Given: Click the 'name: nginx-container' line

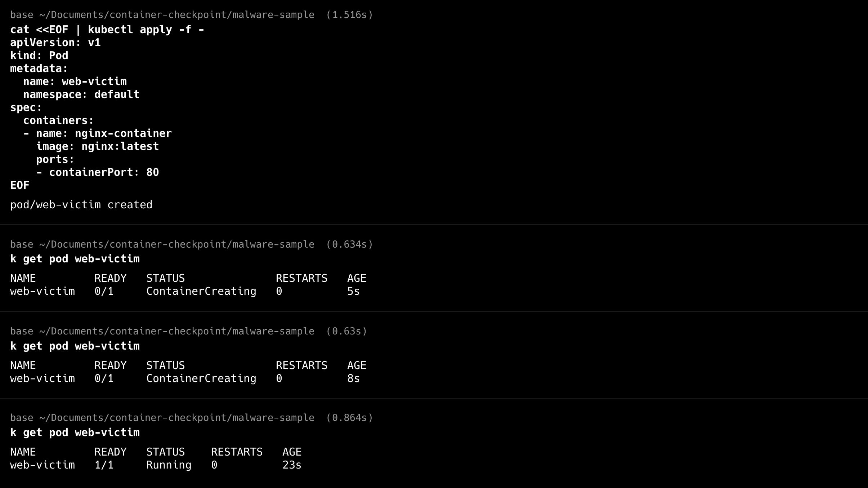Looking at the screenshot, I should pos(98,133).
